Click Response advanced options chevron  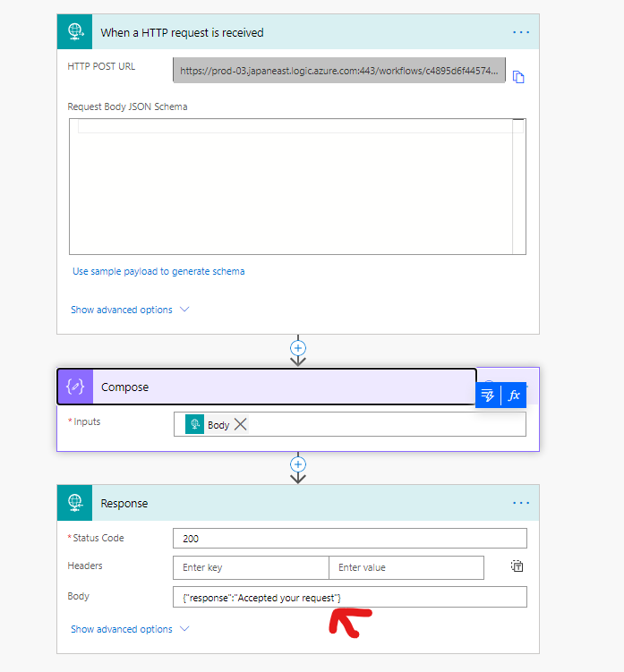184,628
